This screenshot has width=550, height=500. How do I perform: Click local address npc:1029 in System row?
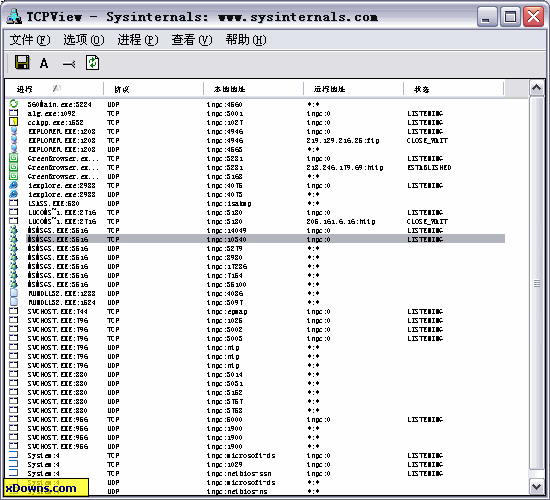coord(224,464)
